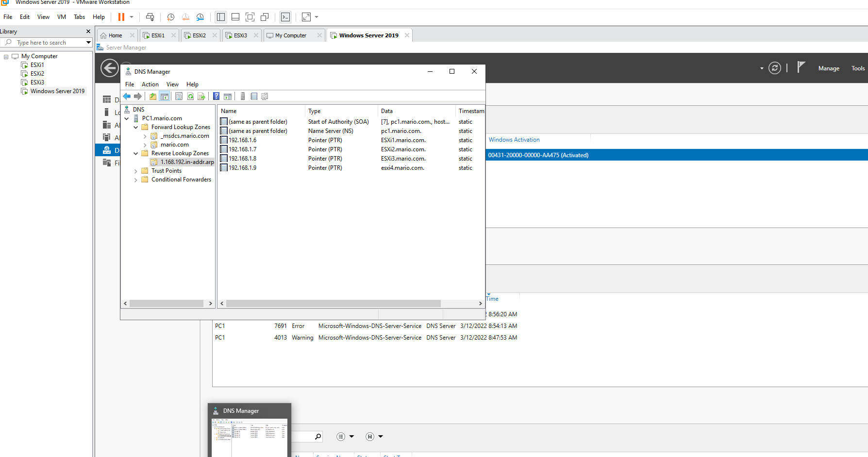Pause the VM with the orange pause button
868x457 pixels.
point(121,17)
